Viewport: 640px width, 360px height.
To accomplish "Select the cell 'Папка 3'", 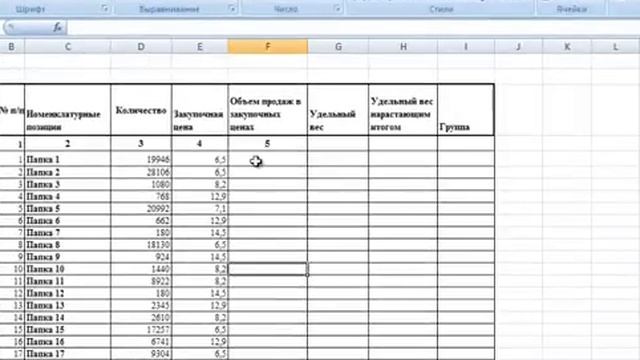I will 68,184.
